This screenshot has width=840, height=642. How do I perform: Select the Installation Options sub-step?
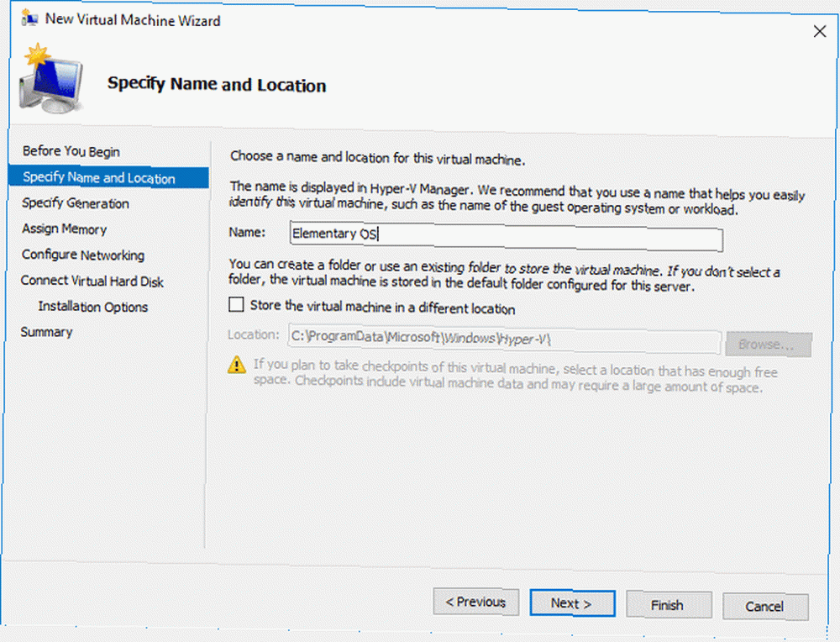[92, 307]
